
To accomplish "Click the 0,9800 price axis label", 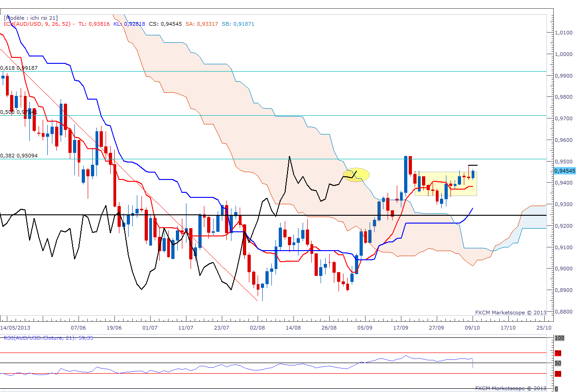I will click(x=564, y=97).
